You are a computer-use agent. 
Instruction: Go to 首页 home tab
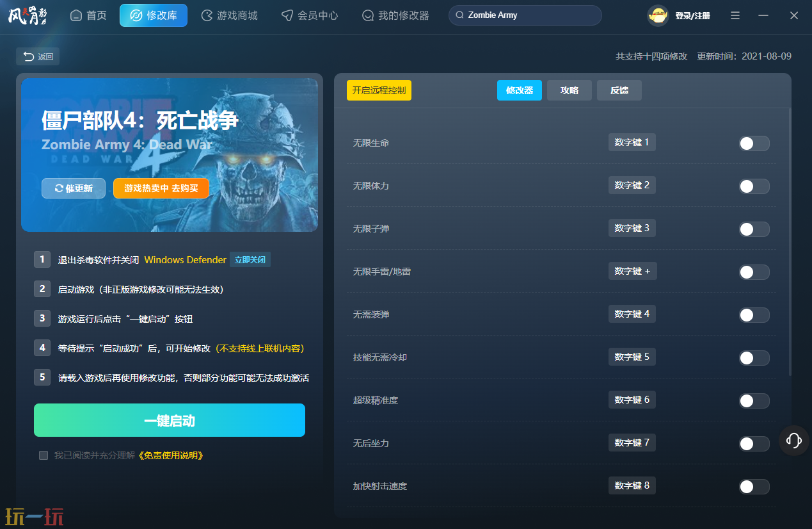[88, 15]
